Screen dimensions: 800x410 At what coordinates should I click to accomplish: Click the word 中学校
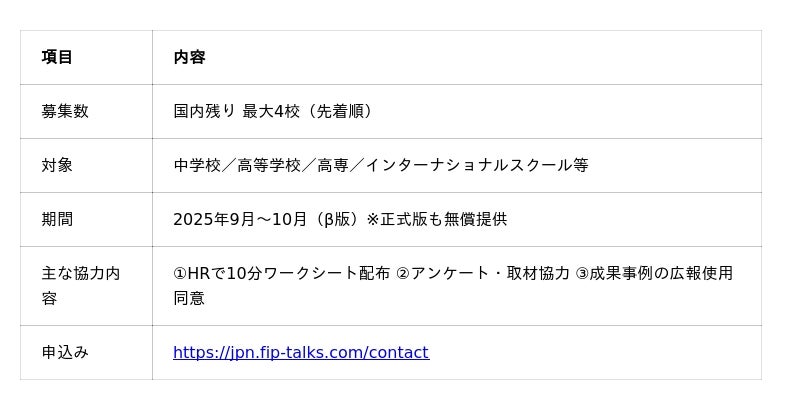[197, 165]
